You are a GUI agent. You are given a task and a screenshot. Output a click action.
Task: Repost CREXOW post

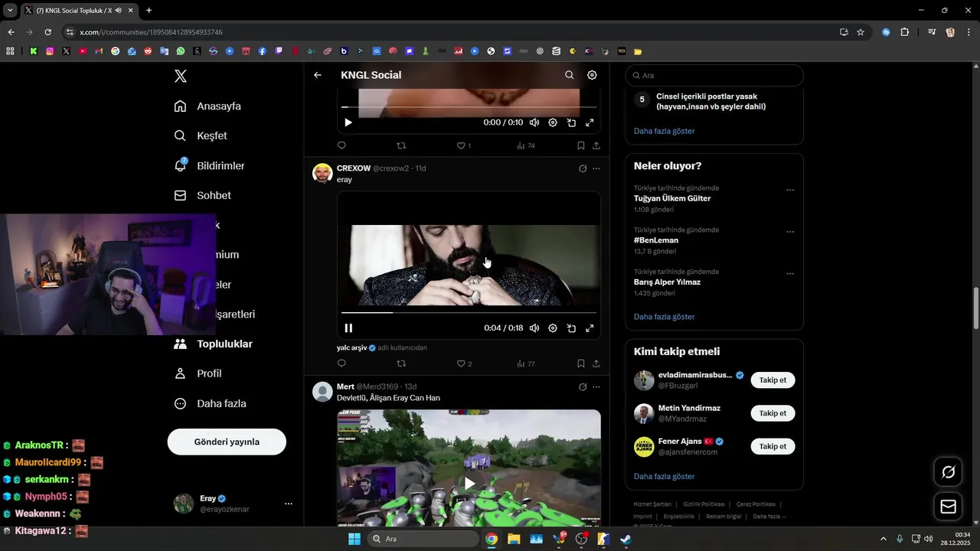click(401, 364)
